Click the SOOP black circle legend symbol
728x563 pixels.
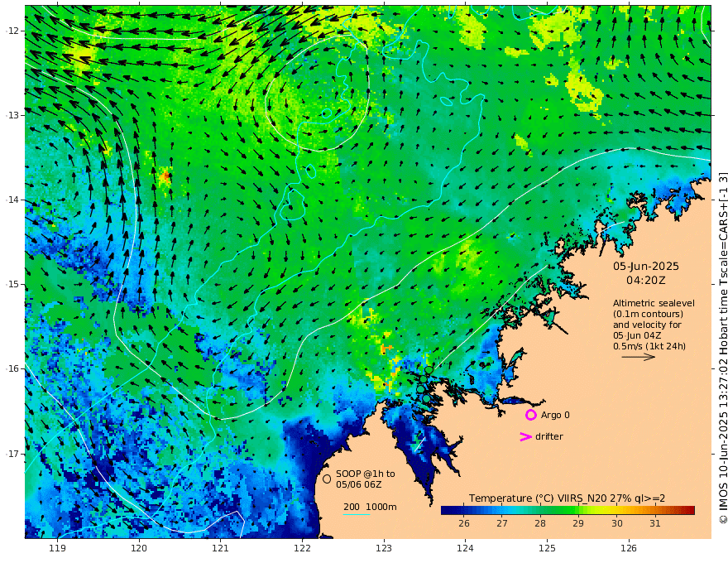coord(327,479)
